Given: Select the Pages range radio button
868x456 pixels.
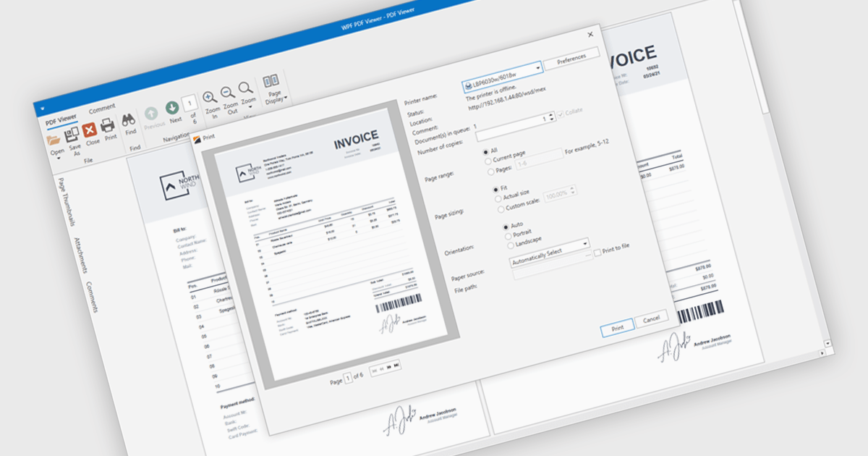Looking at the screenshot, I should [490, 172].
